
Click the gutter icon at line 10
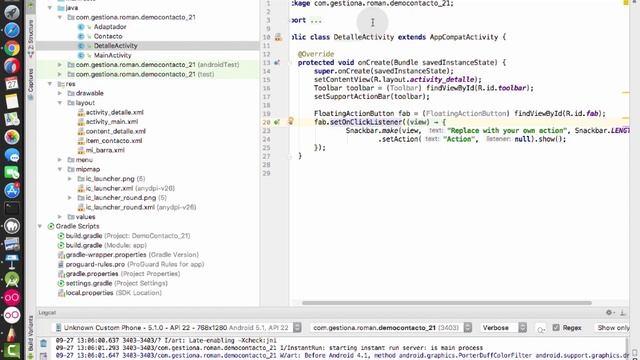278,37
